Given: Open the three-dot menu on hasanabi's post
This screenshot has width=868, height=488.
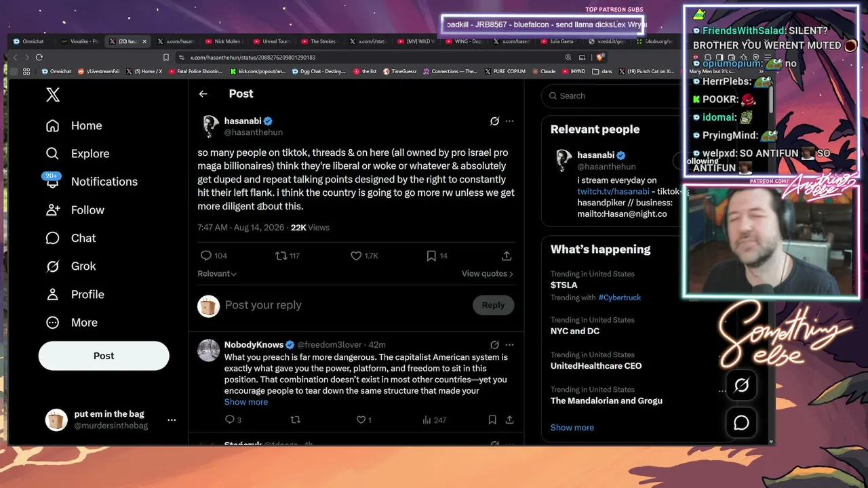Looking at the screenshot, I should (509, 121).
